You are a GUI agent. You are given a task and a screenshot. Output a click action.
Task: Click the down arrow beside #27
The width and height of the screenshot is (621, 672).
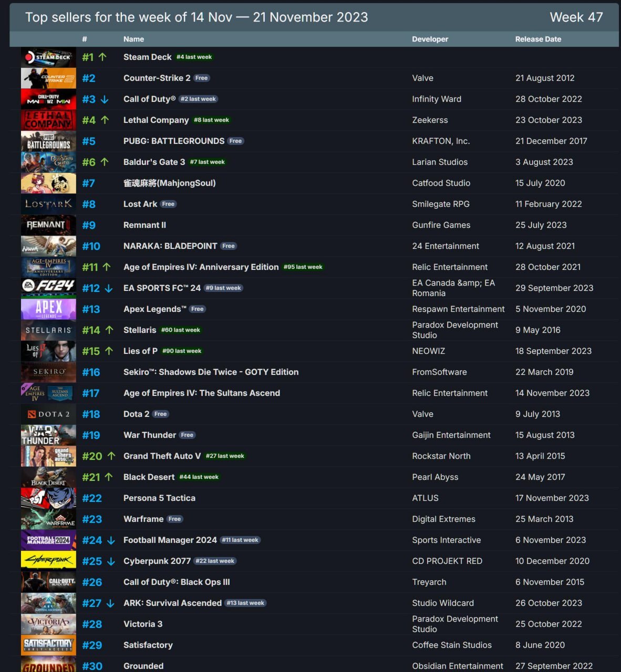[x=110, y=603]
